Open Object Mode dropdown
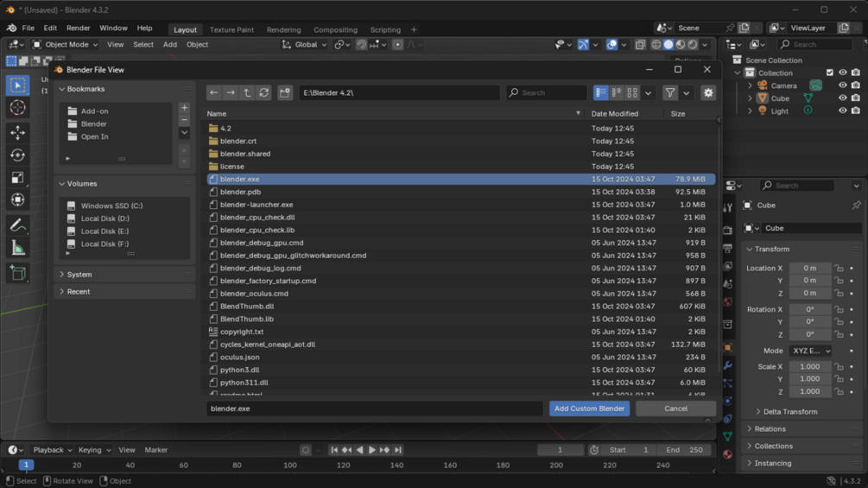This screenshot has height=488, width=868. pyautogui.click(x=65, y=44)
